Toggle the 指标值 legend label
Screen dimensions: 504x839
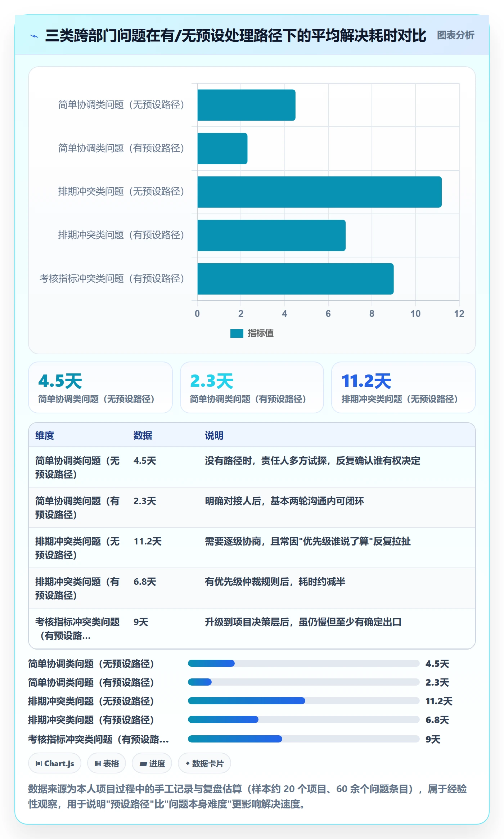(x=260, y=333)
